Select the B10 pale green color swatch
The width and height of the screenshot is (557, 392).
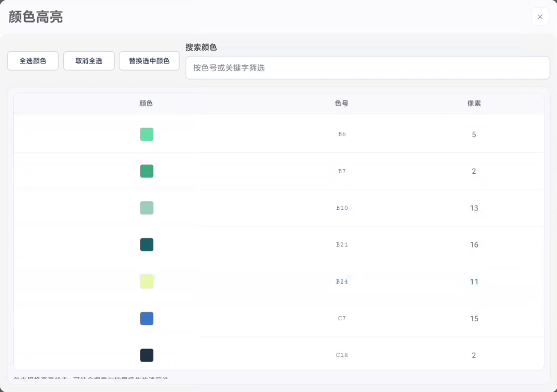click(x=147, y=208)
